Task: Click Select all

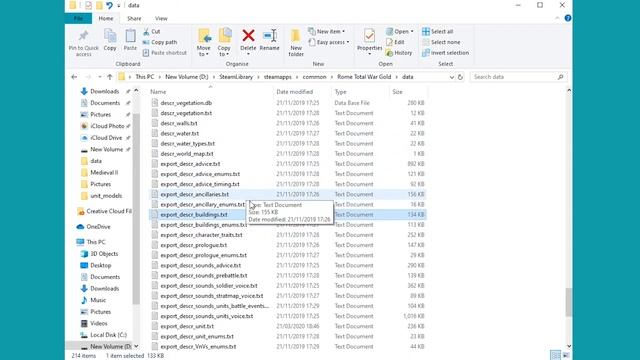Action: pos(438,31)
